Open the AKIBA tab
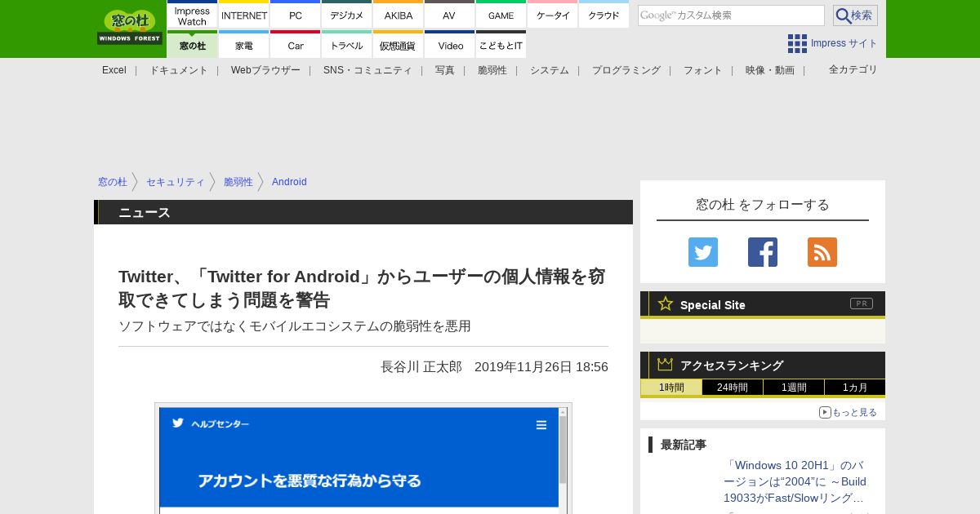Screen dimensions: 980x514 tap(398, 16)
